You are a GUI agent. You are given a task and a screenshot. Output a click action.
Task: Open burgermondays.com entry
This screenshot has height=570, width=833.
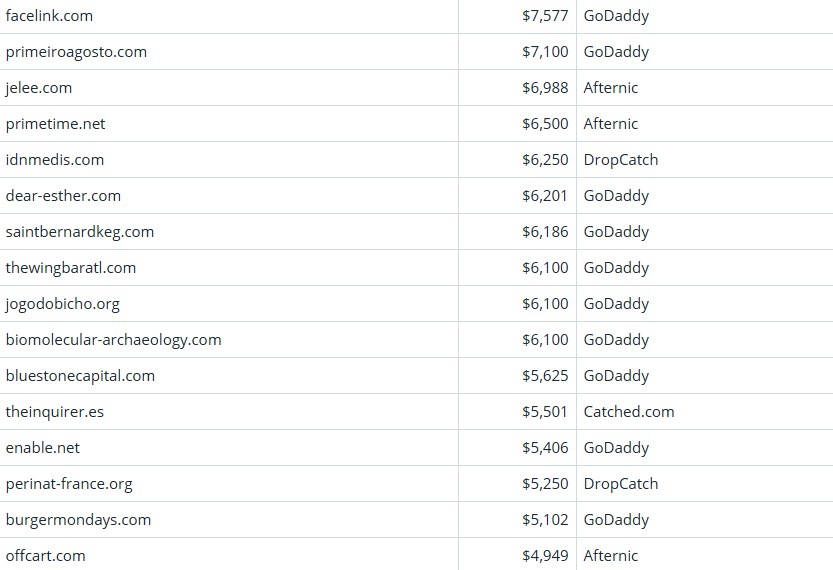pos(78,520)
